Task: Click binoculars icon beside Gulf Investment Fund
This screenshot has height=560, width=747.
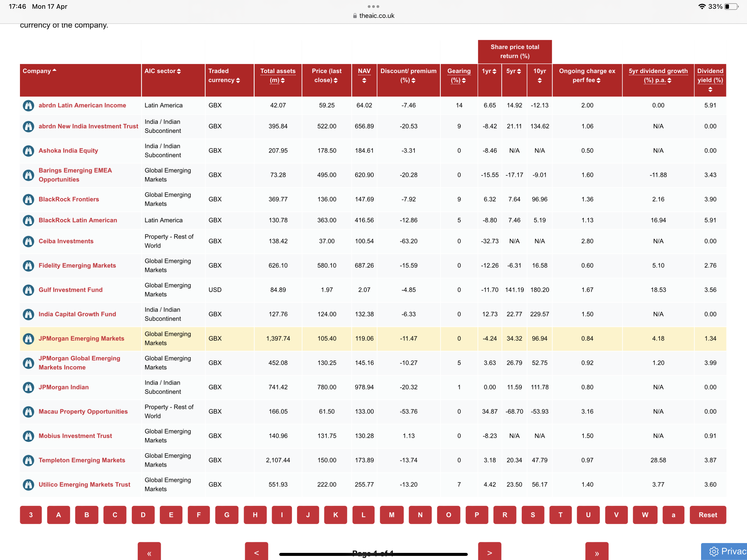Action: (28, 290)
